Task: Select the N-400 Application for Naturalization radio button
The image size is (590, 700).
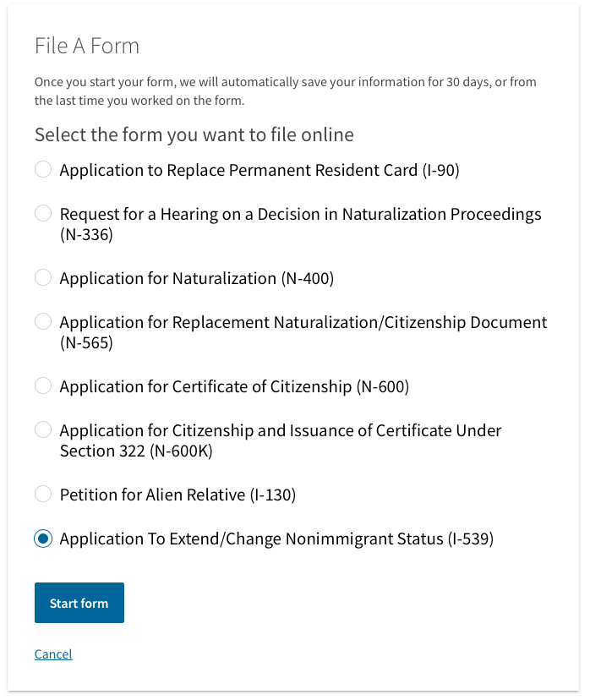Action: pyautogui.click(x=43, y=277)
